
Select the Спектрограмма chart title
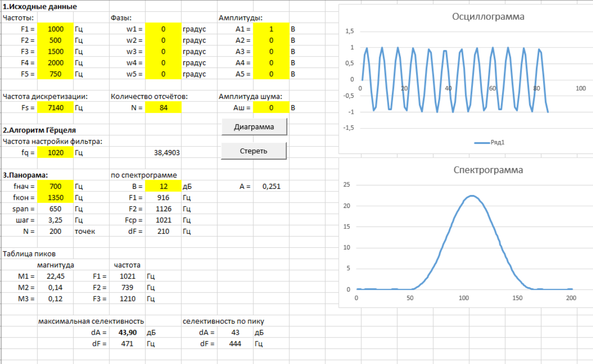pyautogui.click(x=488, y=170)
